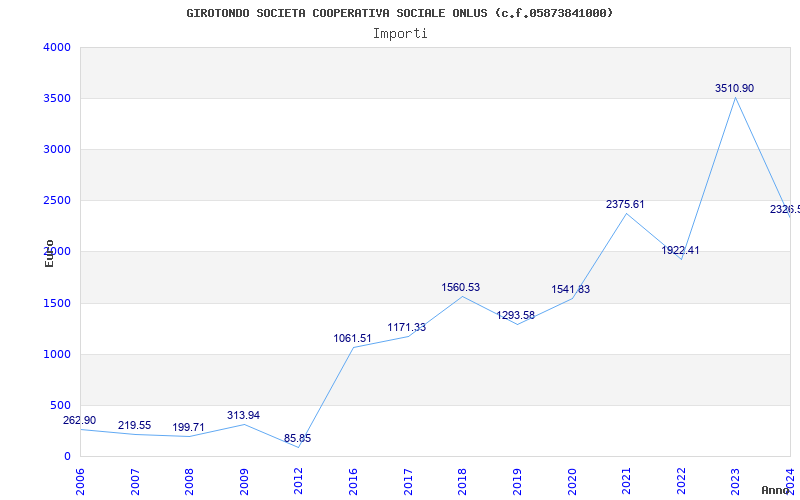Select the 1500 y-axis tick label
Image resolution: width=800 pixels, height=500 pixels.
pos(57,304)
